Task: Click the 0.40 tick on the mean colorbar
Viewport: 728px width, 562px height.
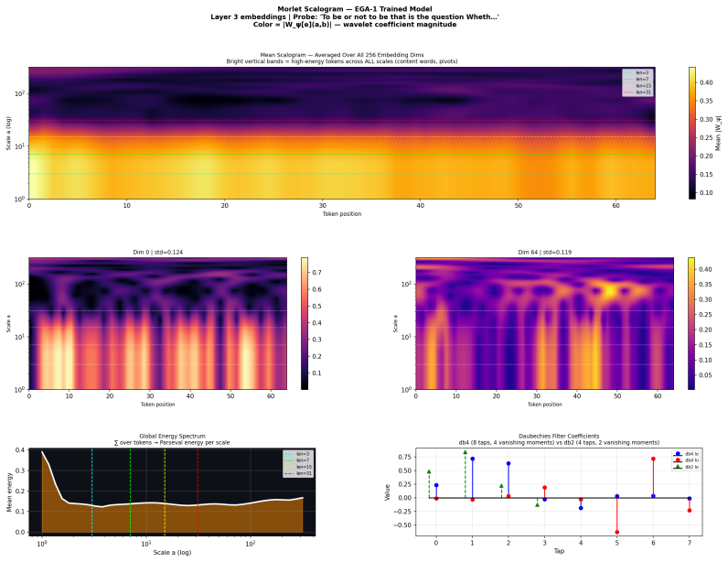Action: tap(706, 82)
